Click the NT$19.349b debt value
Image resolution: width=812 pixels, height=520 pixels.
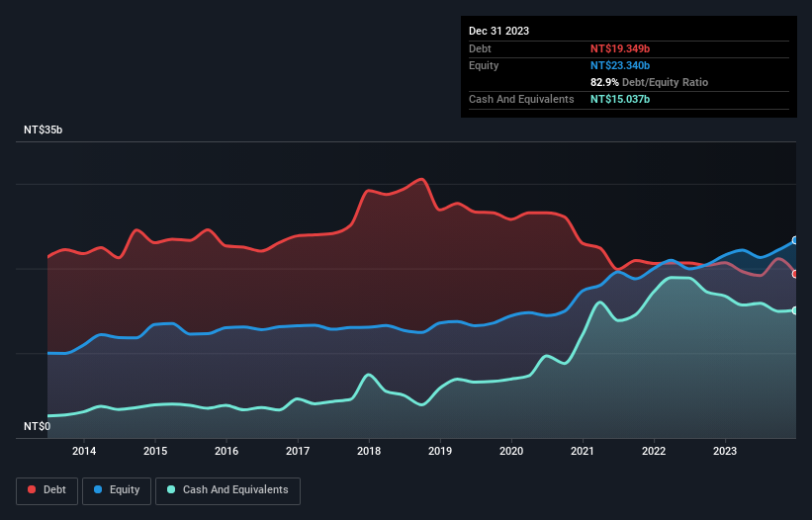coord(620,48)
